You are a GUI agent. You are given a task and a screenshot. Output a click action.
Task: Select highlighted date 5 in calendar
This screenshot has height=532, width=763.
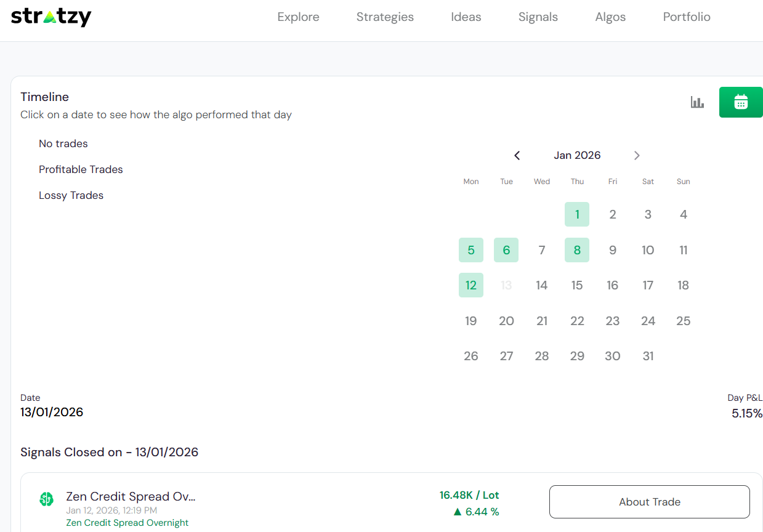coord(471,250)
